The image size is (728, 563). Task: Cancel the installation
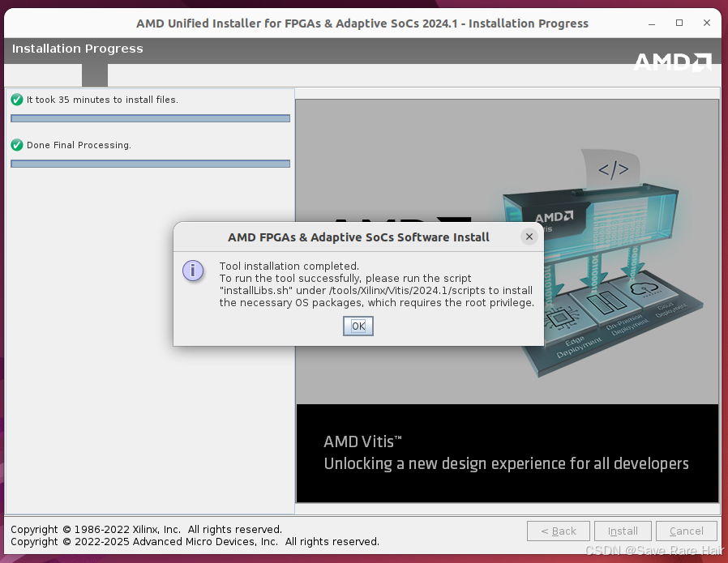686,531
